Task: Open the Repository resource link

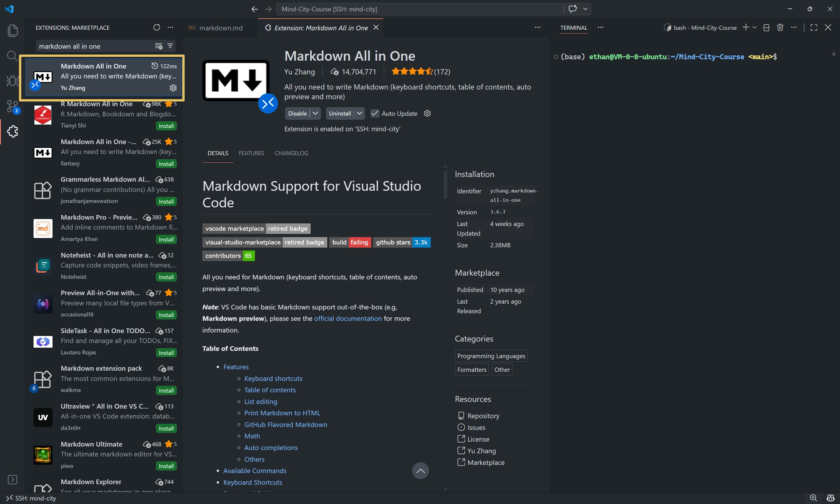Action: pos(483,416)
